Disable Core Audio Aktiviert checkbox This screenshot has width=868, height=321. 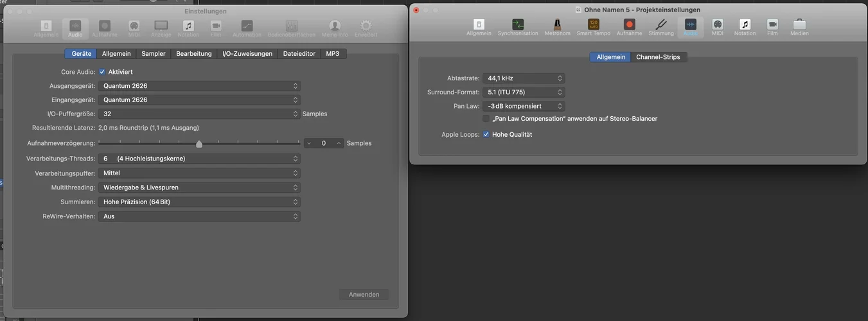(102, 72)
